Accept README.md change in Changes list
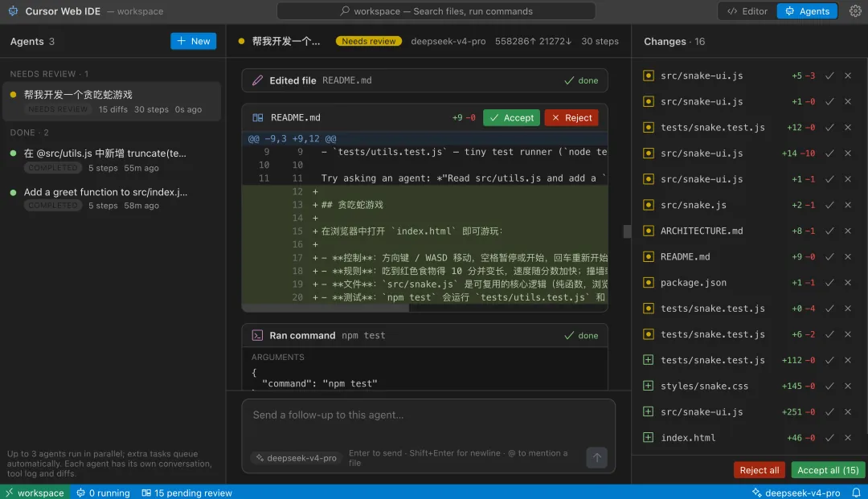This screenshot has width=868, height=499. [829, 256]
